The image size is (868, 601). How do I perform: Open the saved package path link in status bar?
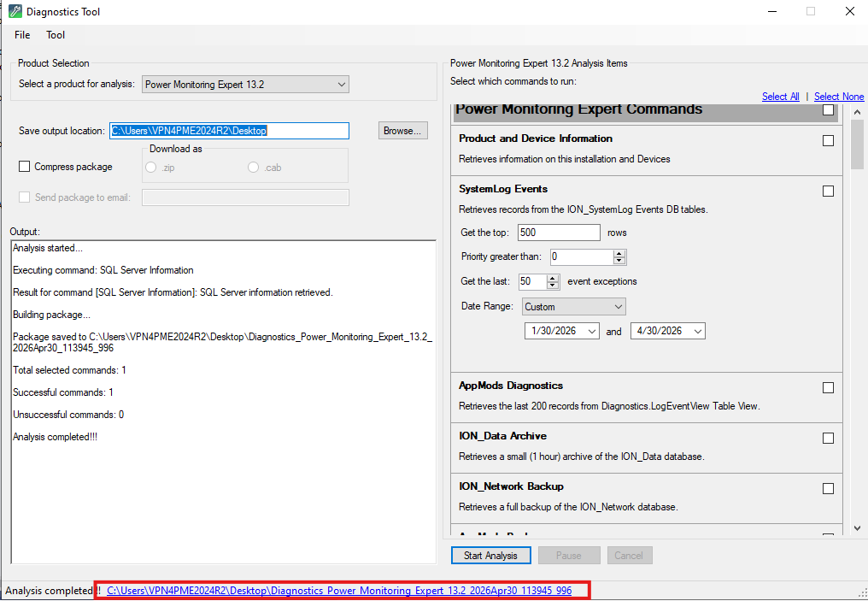339,591
